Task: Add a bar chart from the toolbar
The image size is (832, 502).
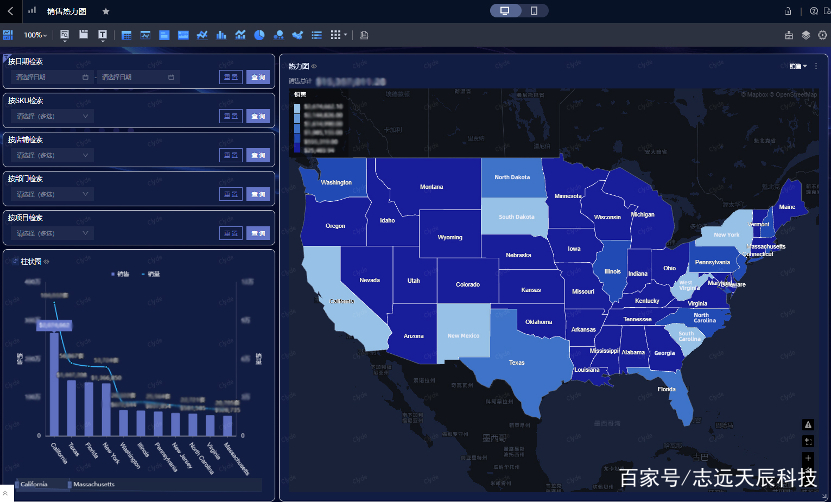Action: [221, 35]
